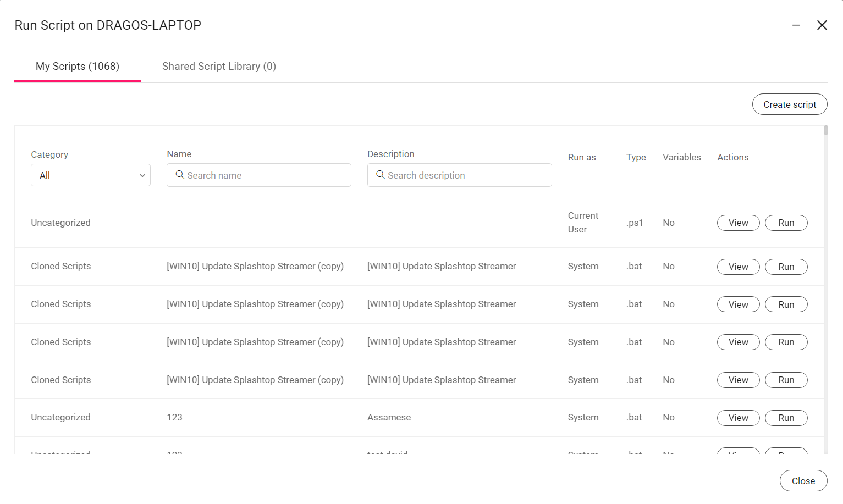This screenshot has height=504, width=843.
Task: Run the .ps1 Current User script
Action: coord(786,223)
